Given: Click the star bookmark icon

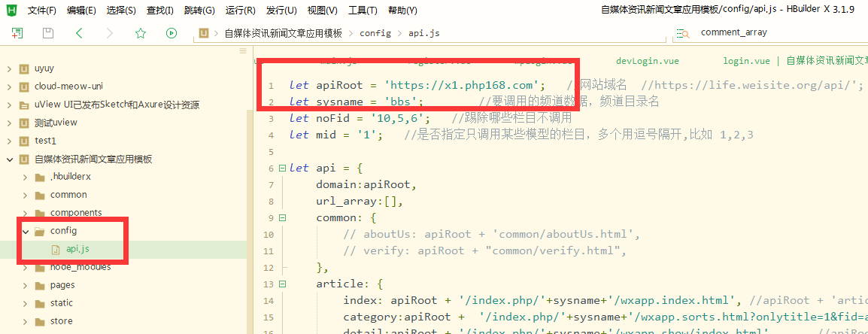Looking at the screenshot, I should click(x=141, y=33).
